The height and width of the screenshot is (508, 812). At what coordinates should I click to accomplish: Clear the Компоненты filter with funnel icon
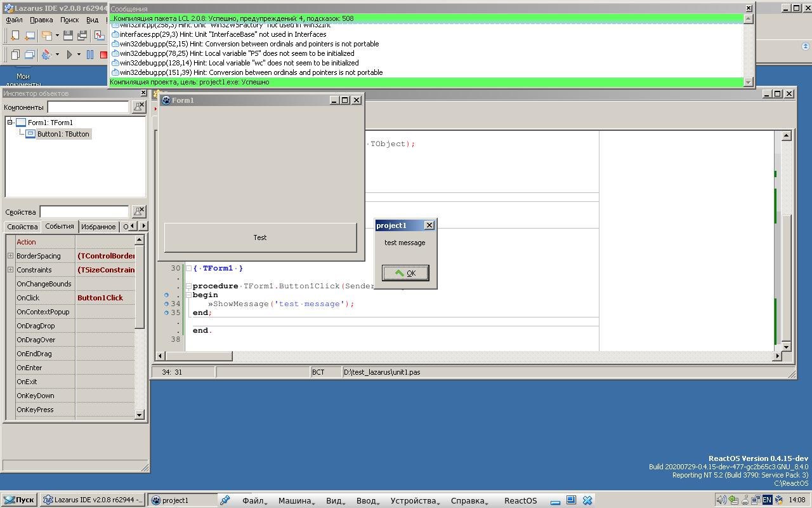[x=138, y=107]
